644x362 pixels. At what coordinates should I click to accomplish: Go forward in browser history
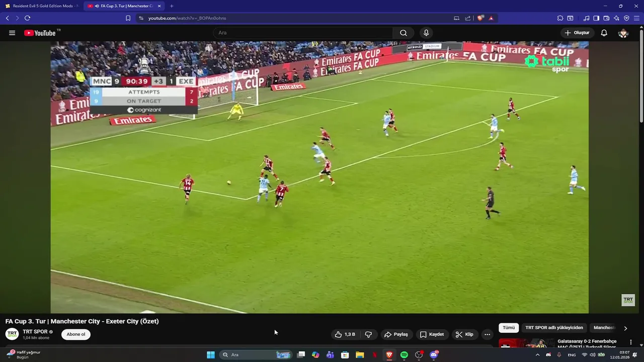coord(17,18)
